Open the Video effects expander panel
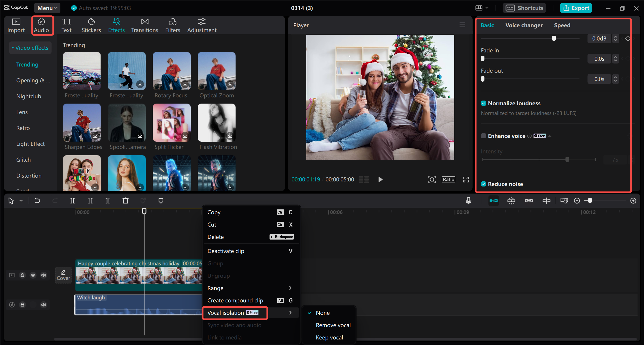The width and height of the screenshot is (644, 345). pyautogui.click(x=29, y=48)
